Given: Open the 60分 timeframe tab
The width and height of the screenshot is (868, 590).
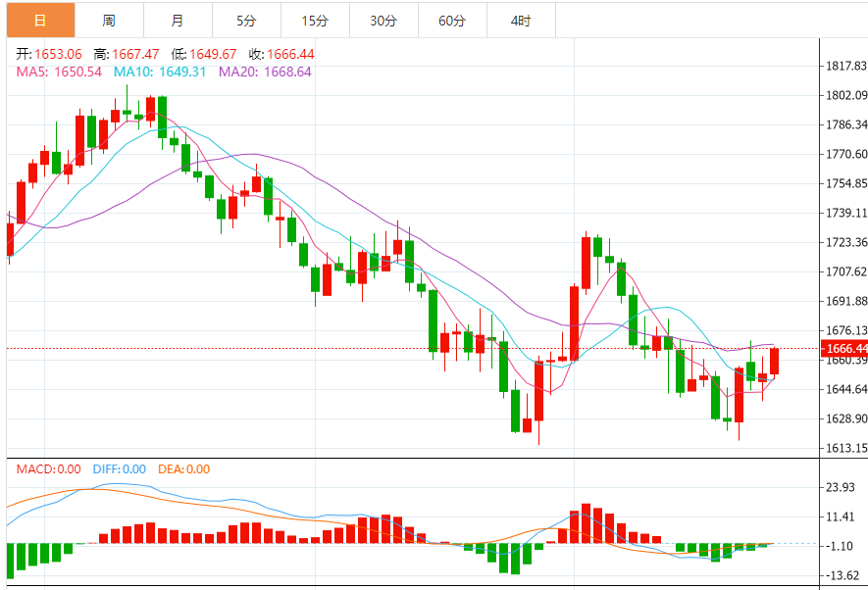Looking at the screenshot, I should pos(452,21).
